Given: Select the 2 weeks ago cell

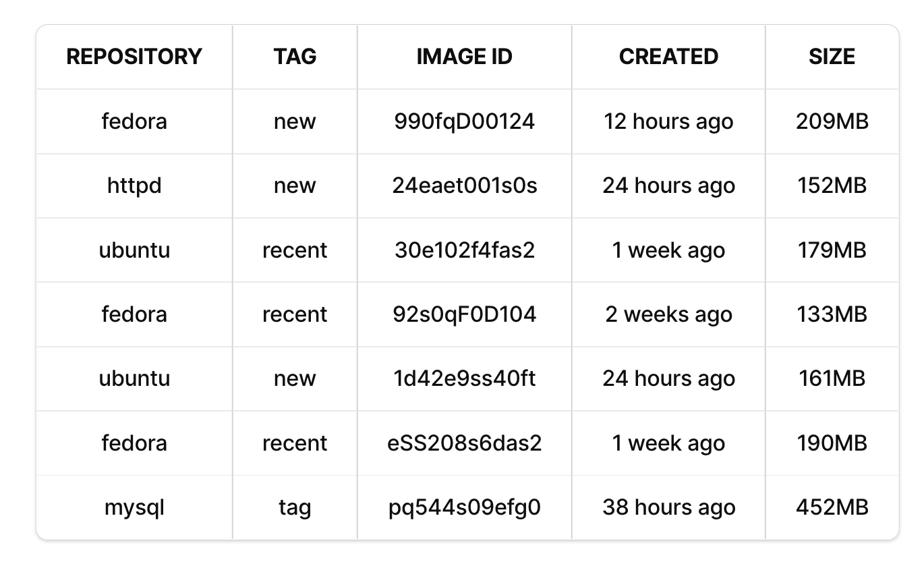Looking at the screenshot, I should click(668, 314).
